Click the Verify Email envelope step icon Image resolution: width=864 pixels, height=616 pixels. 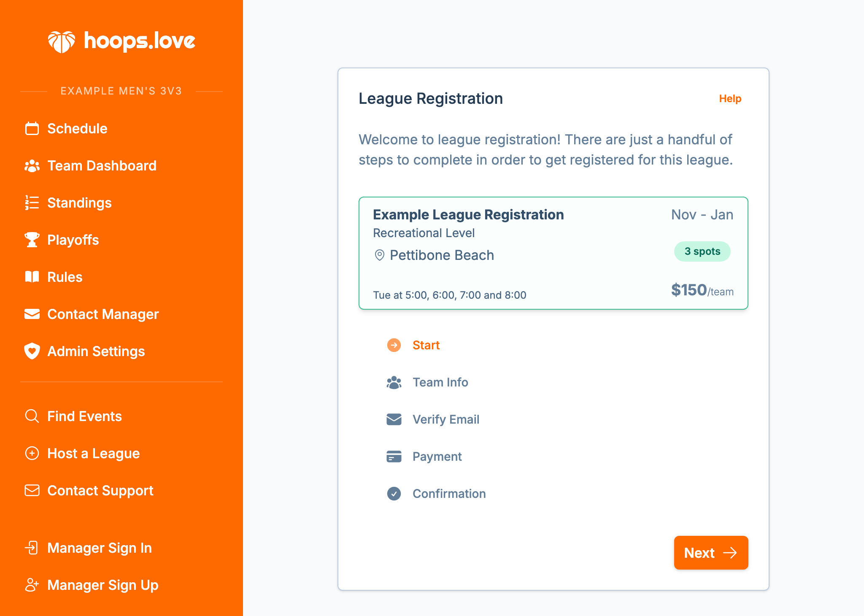click(x=394, y=419)
